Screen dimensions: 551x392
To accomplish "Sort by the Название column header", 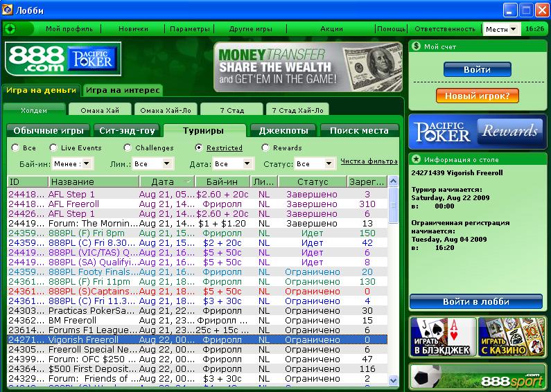I will coord(94,181).
